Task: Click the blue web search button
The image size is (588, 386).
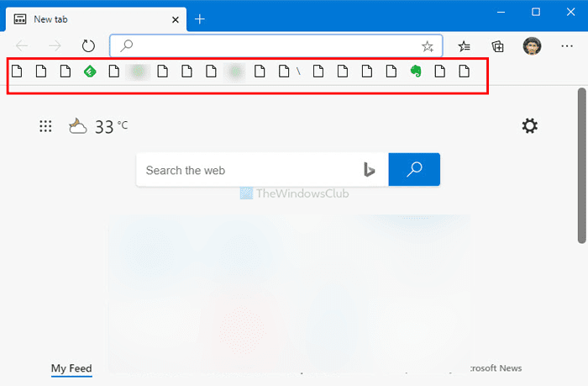Action: [414, 169]
